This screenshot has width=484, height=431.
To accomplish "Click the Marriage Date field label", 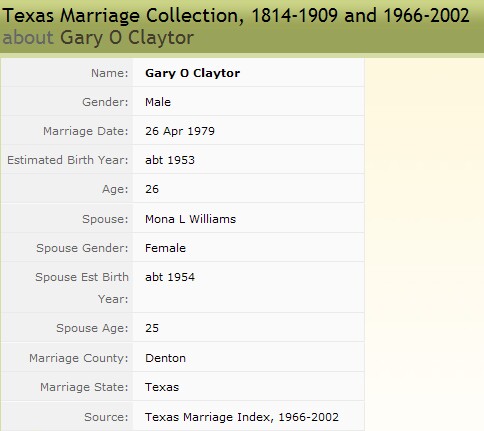I will 86,131.
